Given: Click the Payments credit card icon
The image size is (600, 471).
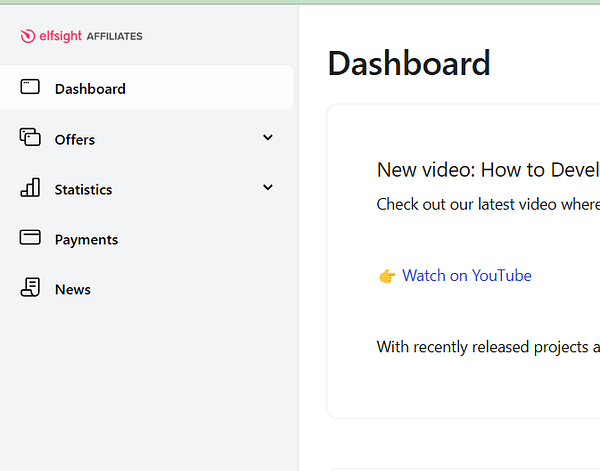Looking at the screenshot, I should point(30,237).
